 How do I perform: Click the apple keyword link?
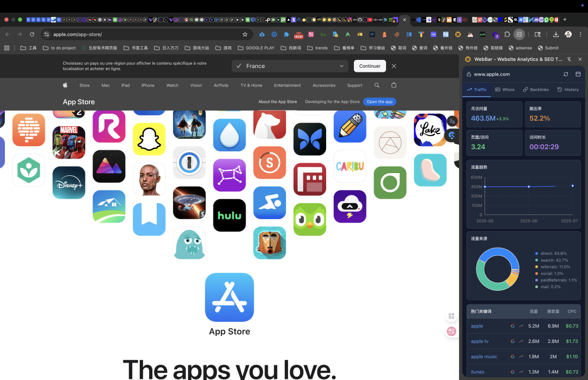click(x=477, y=326)
